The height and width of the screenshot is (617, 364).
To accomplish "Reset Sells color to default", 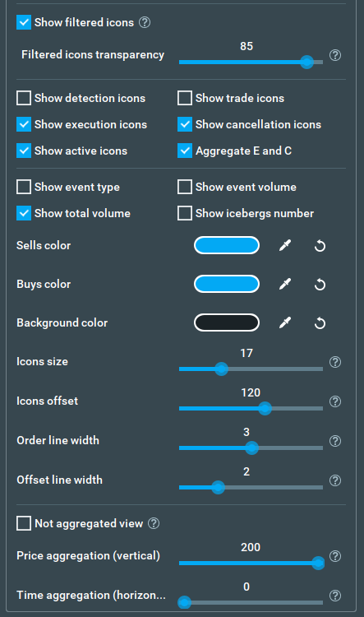I will [x=320, y=246].
